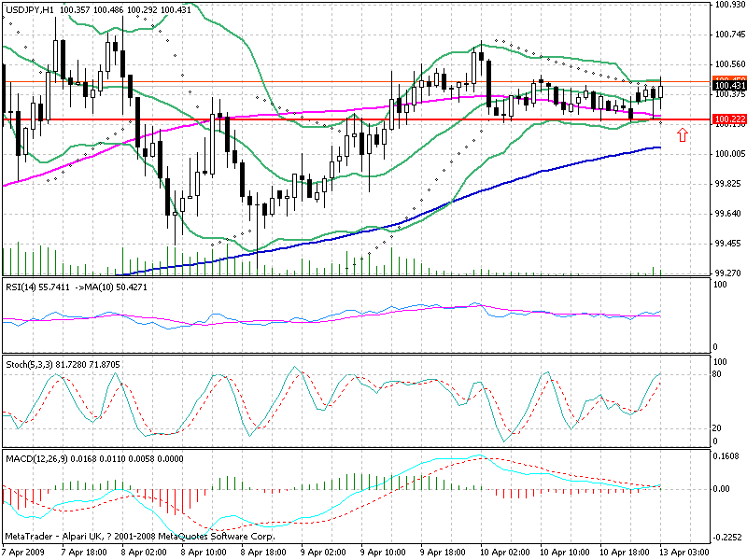Viewport: 747px width, 560px height.
Task: Click the 99.455 price axis value
Action: [x=728, y=244]
